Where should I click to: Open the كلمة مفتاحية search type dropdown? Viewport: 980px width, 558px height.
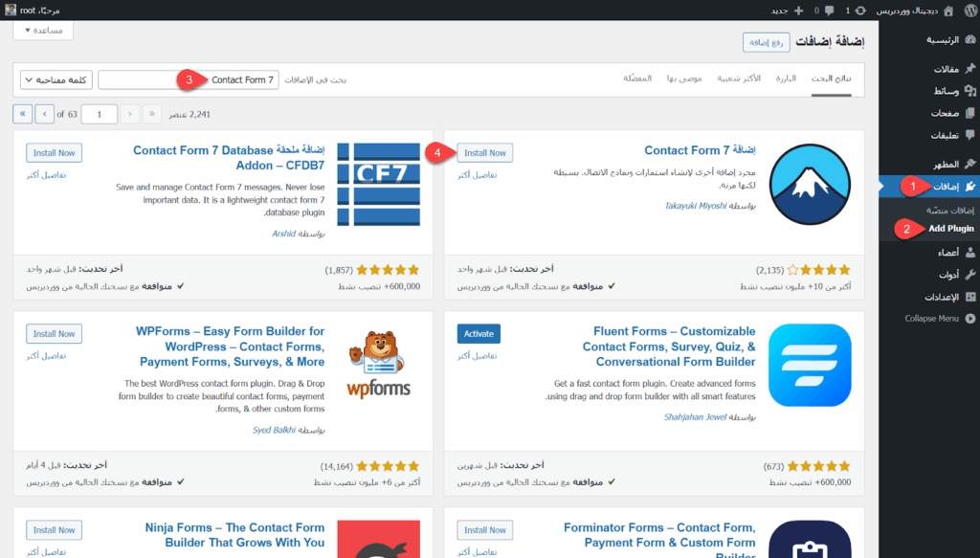pyautogui.click(x=56, y=80)
